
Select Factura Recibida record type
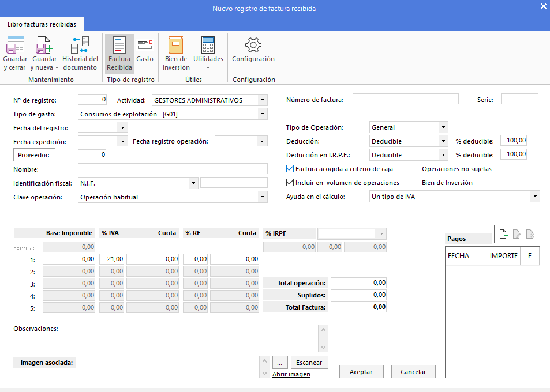tap(119, 54)
